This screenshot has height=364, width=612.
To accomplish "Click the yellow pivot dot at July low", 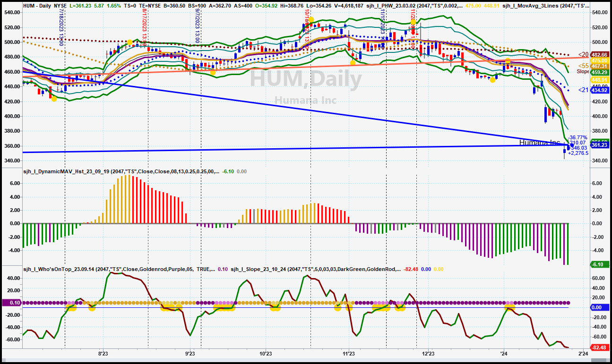I will pos(54,99).
